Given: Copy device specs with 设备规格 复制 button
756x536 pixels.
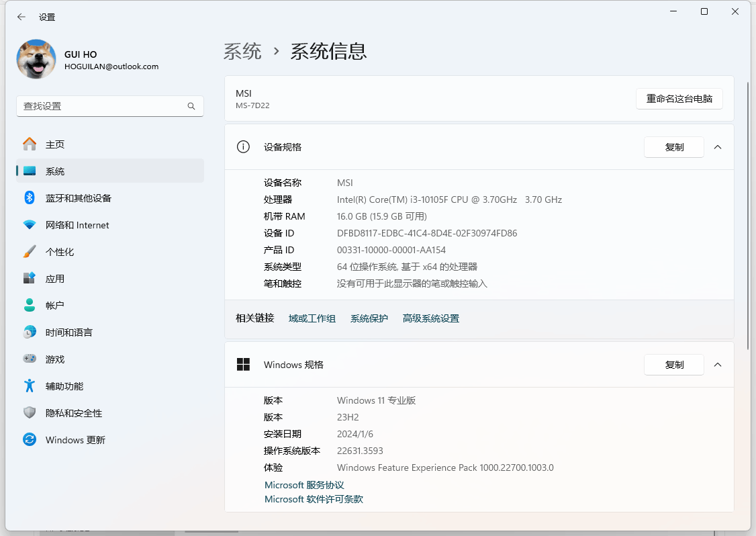Looking at the screenshot, I should [674, 147].
